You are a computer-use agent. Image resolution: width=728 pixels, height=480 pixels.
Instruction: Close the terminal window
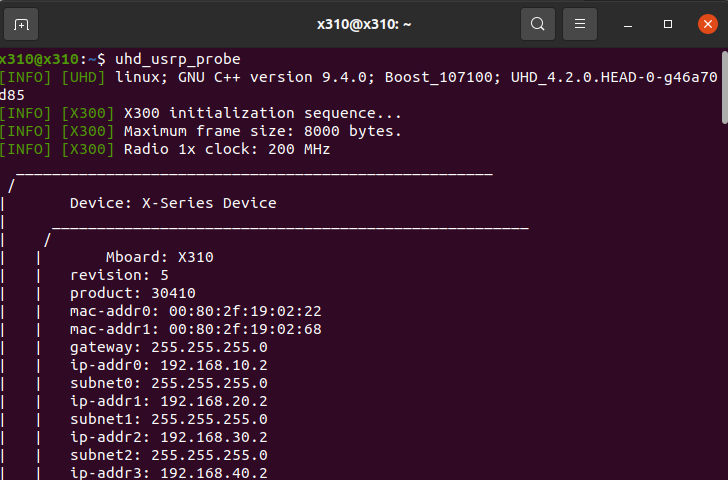708,24
